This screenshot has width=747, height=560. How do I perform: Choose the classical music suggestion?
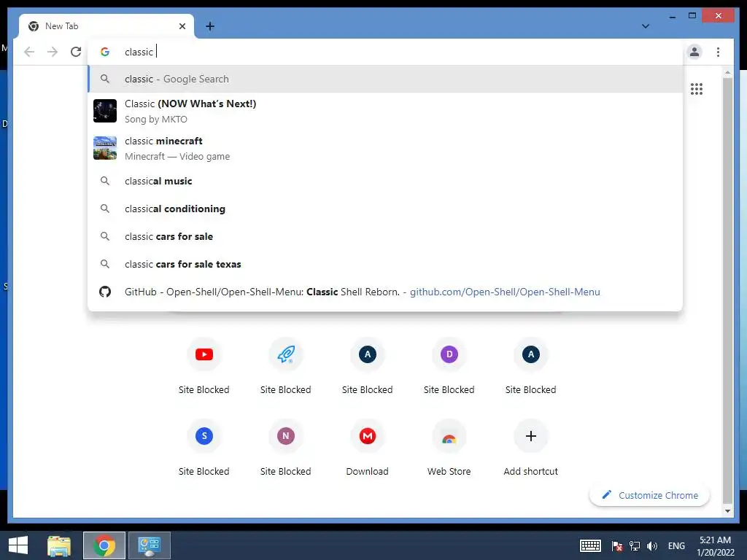[385, 181]
